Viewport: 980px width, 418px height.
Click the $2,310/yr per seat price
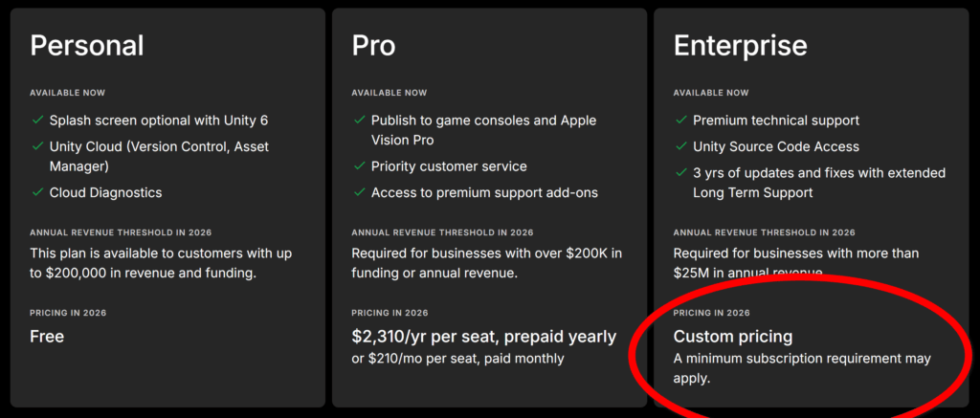coord(483,337)
